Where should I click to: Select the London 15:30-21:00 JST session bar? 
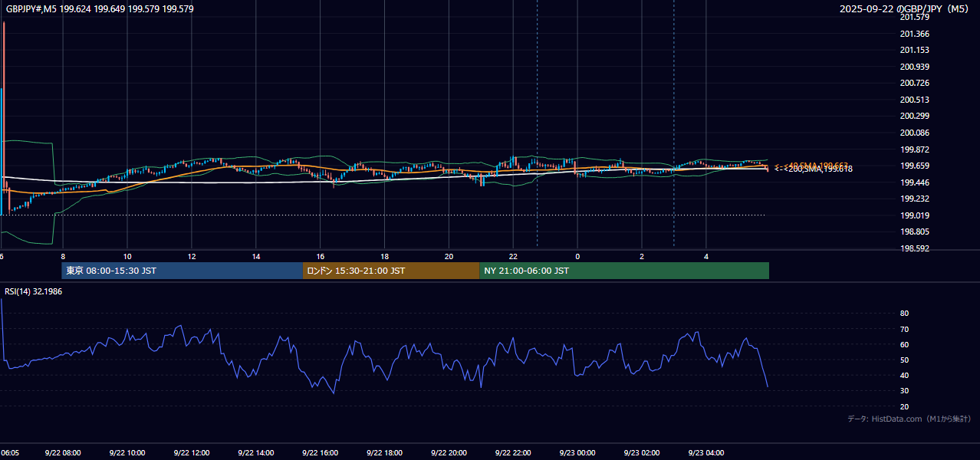click(392, 271)
